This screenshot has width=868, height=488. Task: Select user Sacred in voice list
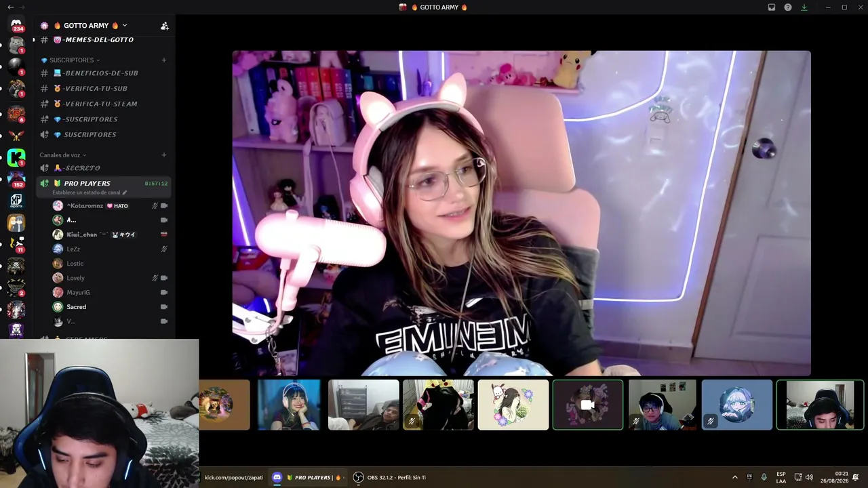tap(110, 307)
